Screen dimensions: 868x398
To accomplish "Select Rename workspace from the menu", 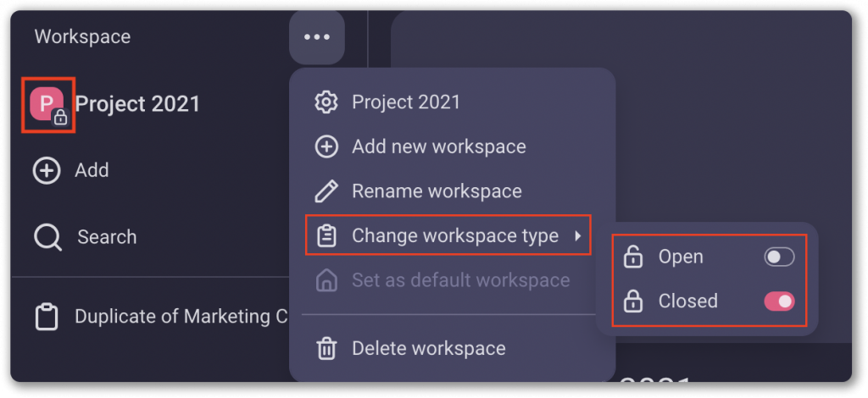I will click(437, 191).
